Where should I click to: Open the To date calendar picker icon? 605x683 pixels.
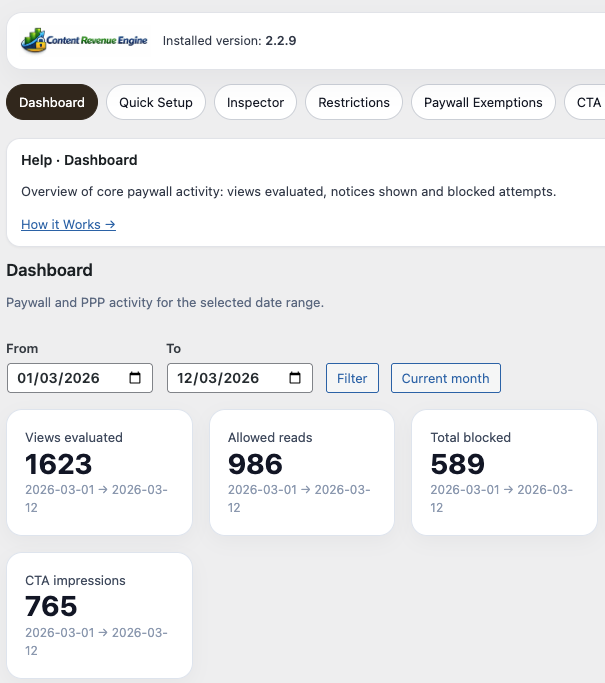point(295,378)
